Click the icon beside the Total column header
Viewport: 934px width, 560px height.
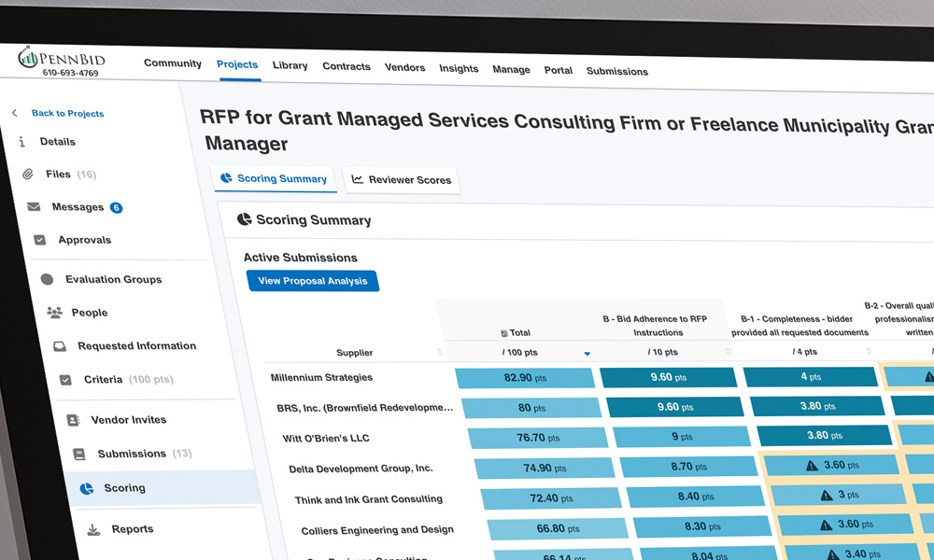point(504,333)
